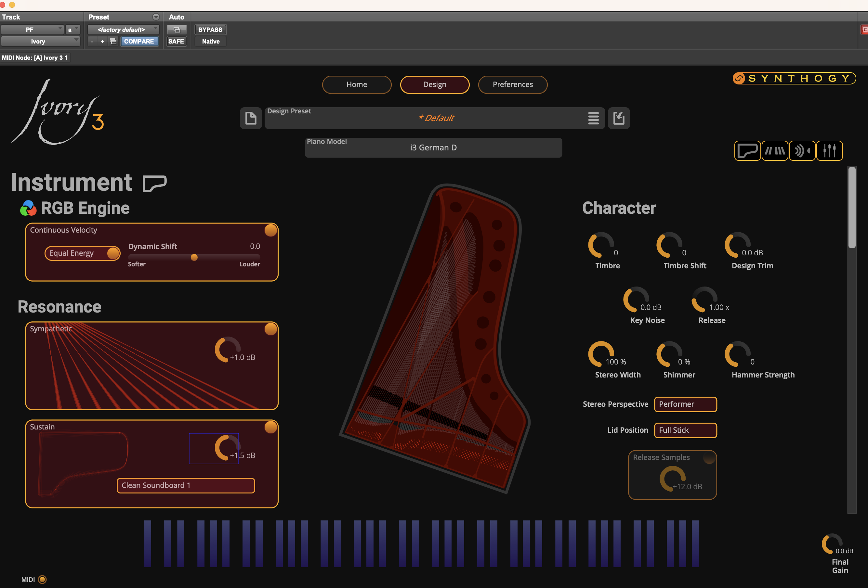Toggle Sustain resonance power button
Viewport: 868px width, 588px height.
point(270,428)
